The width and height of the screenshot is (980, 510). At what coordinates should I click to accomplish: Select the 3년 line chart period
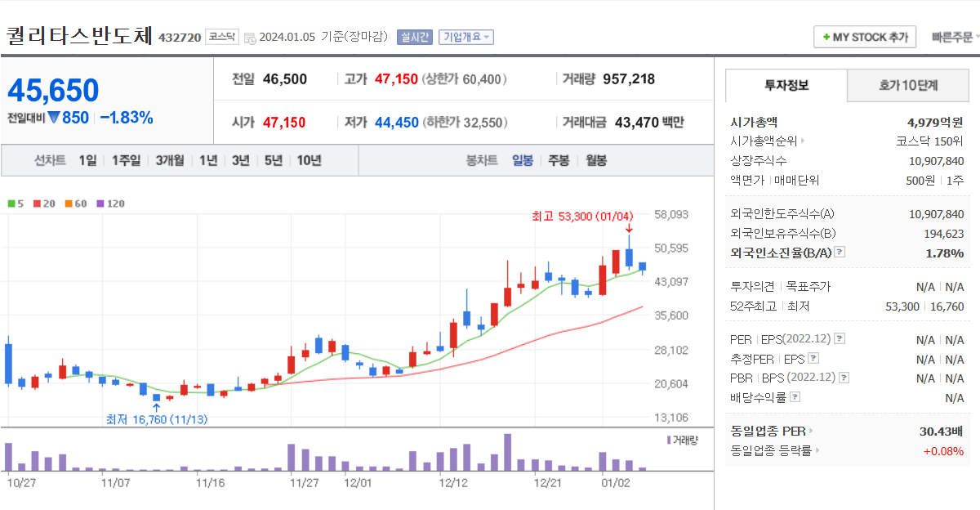(x=240, y=160)
